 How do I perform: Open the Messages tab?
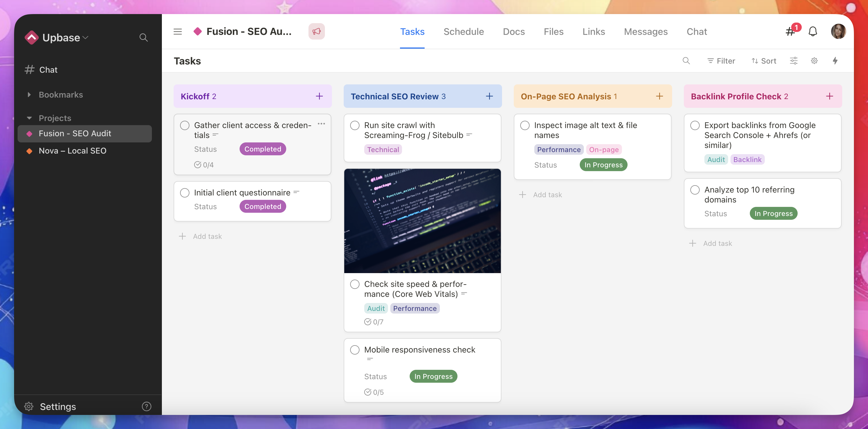pos(645,31)
